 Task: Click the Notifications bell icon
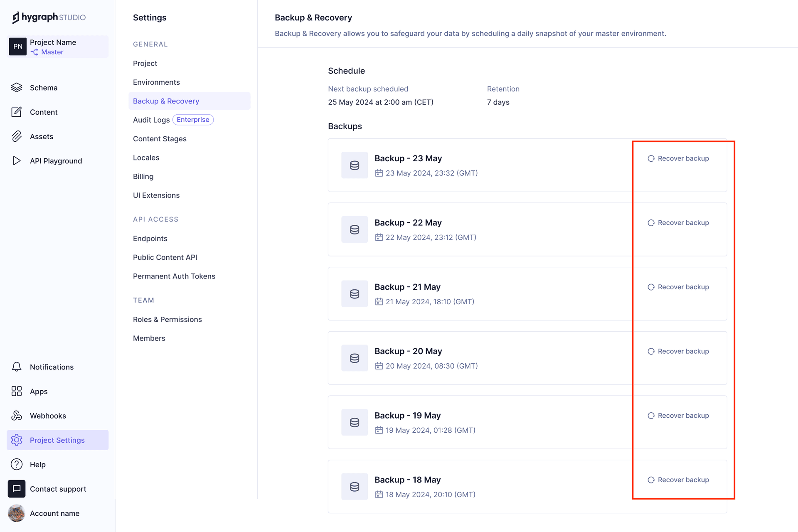point(17,367)
